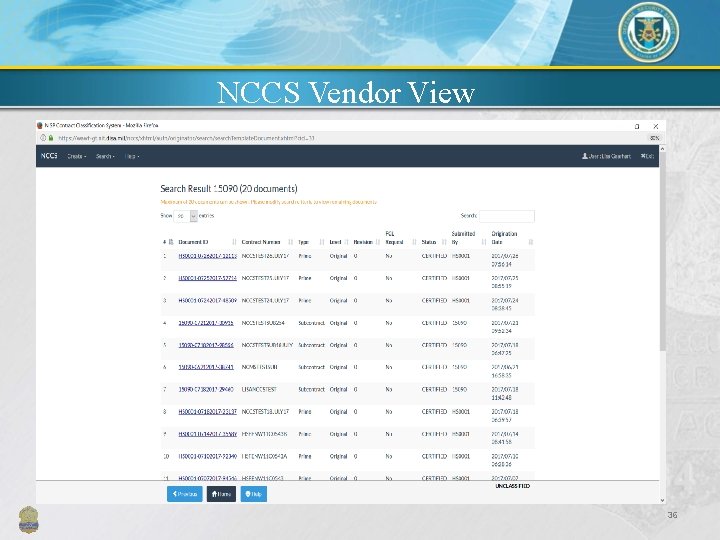The image size is (720, 540).
Task: Click the NCCS brand in the navbar
Action: [49, 156]
